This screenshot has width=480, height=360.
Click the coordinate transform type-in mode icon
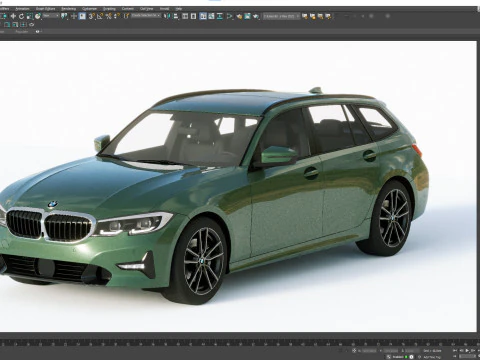coord(354,351)
